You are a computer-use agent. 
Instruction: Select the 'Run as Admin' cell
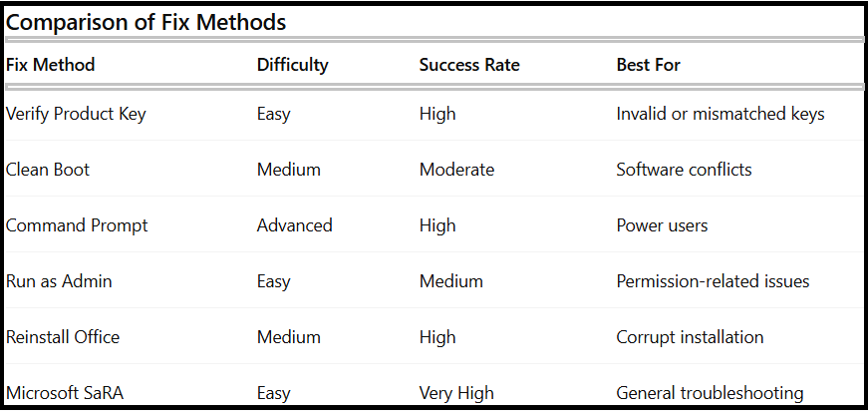tap(59, 281)
